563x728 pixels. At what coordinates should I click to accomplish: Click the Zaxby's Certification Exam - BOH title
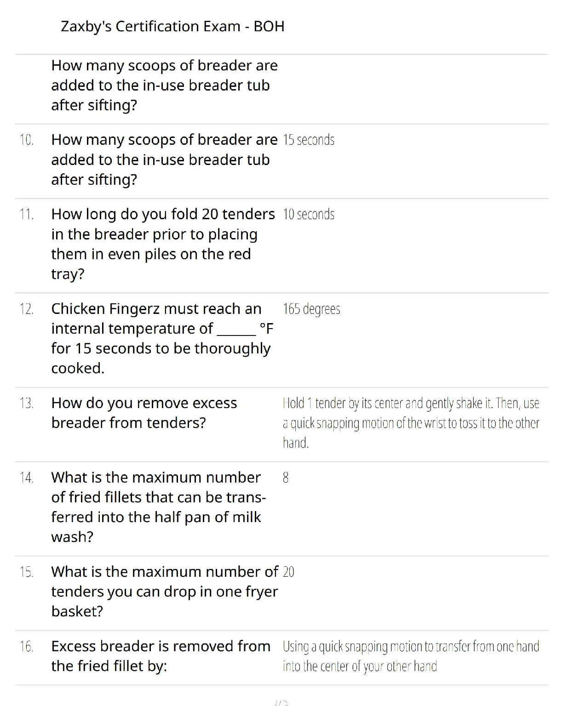click(x=172, y=26)
